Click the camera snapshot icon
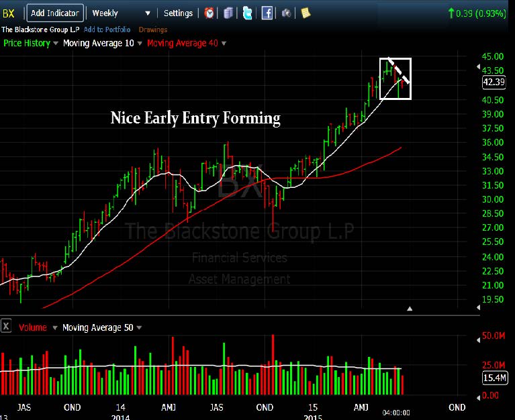Screen dimensions: 515x420 pos(286,13)
